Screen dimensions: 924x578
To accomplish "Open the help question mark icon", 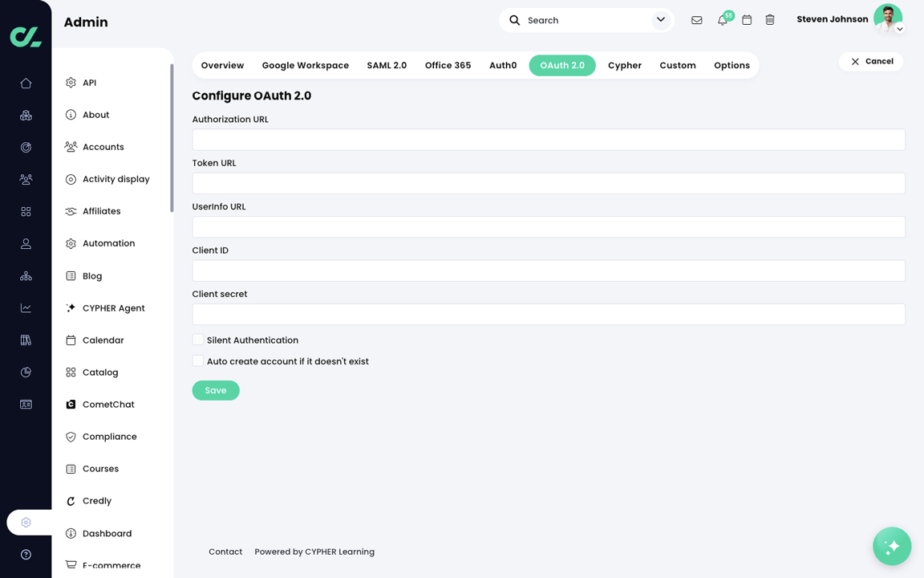I will pyautogui.click(x=25, y=554).
